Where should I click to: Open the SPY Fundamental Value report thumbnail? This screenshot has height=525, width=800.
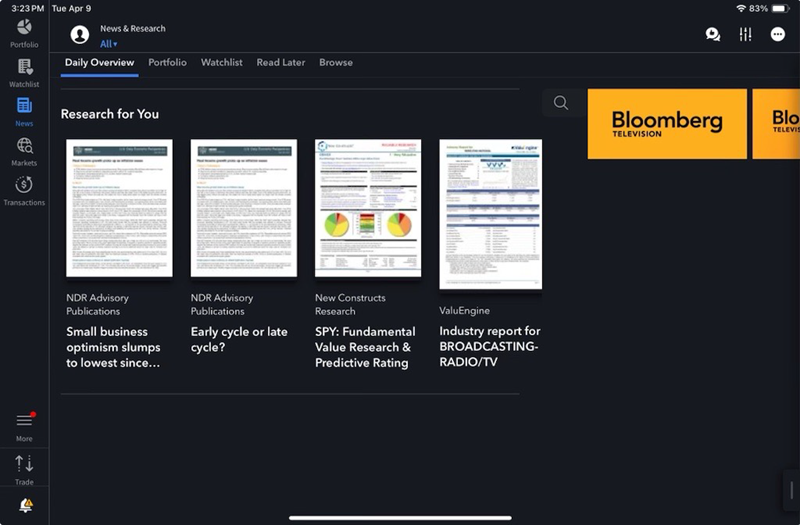point(368,208)
